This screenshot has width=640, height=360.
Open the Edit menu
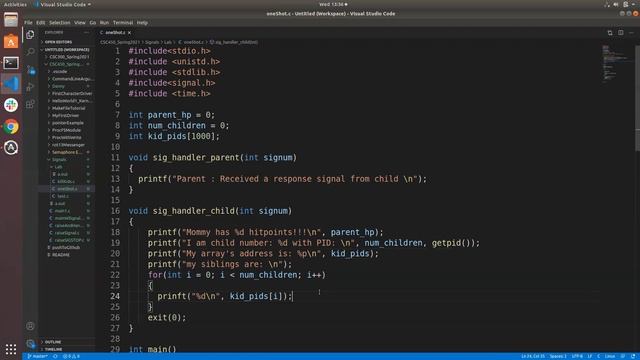[40, 23]
